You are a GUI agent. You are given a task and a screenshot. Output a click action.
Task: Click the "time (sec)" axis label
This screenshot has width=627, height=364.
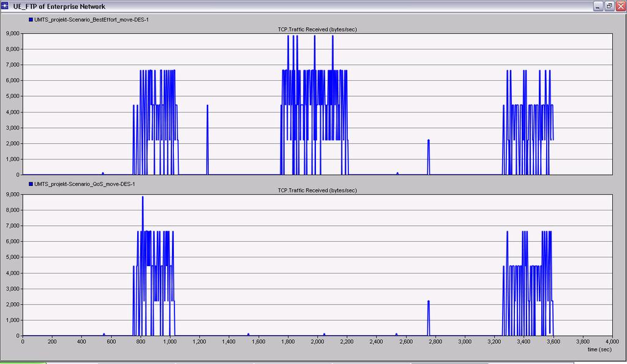click(599, 349)
